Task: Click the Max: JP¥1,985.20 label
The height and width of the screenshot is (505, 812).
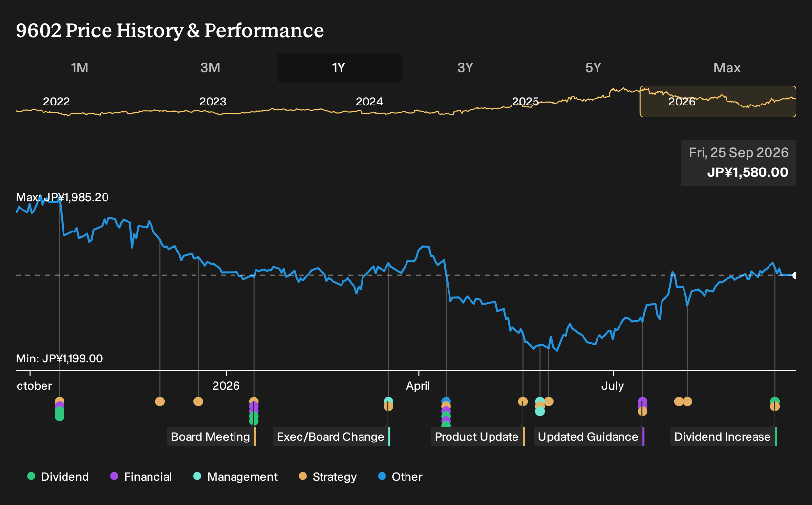Action: pyautogui.click(x=63, y=197)
